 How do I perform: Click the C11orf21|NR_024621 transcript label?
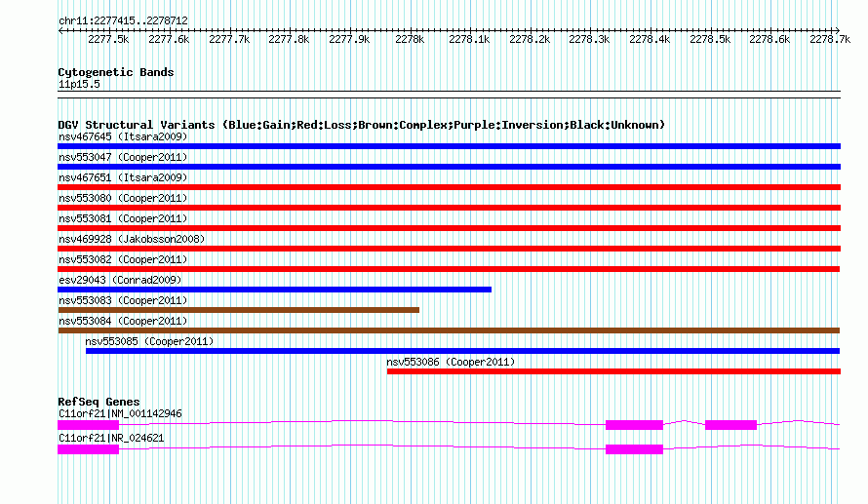tap(111, 438)
